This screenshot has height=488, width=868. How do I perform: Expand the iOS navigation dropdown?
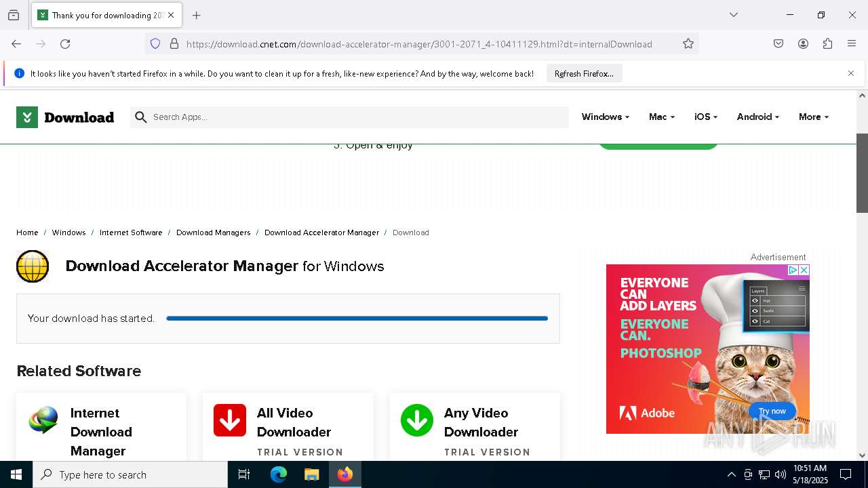pyautogui.click(x=706, y=117)
